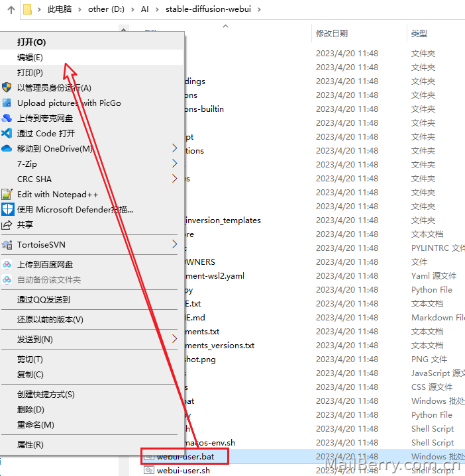The image size is (465, 476).
Task: Click AI folder in the breadcrumb
Action: pos(144,9)
